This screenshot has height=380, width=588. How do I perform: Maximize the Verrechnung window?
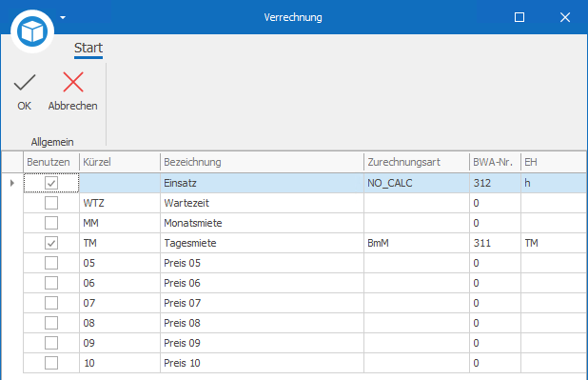point(519,17)
